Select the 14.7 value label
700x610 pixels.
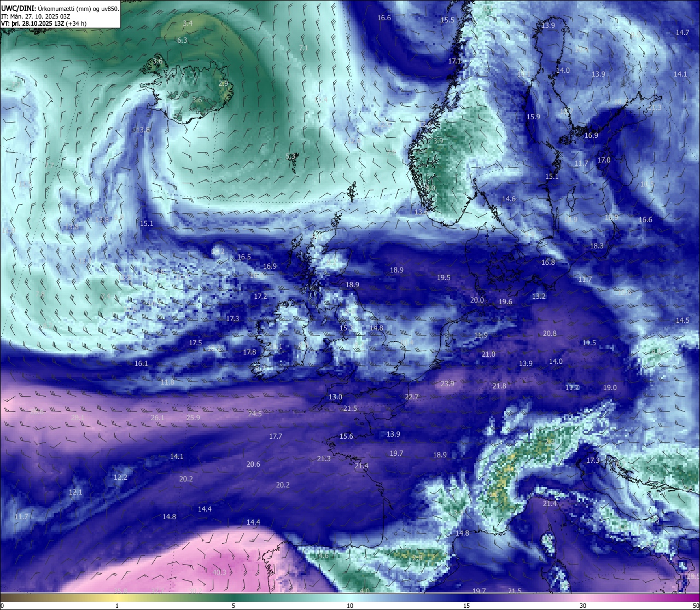click(x=682, y=32)
